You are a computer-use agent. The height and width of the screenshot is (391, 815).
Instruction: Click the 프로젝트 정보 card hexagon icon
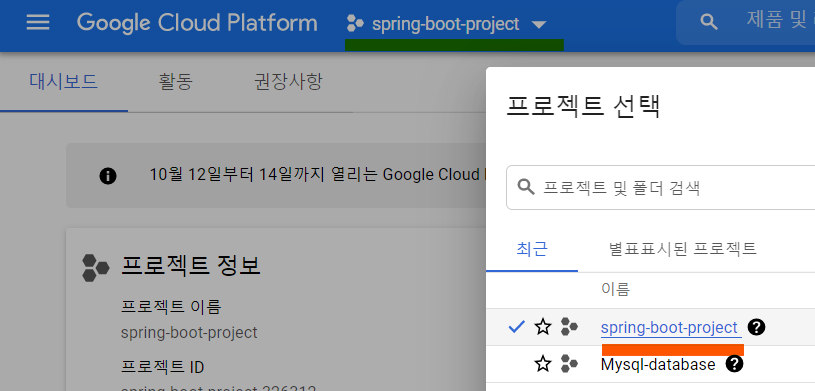click(95, 268)
